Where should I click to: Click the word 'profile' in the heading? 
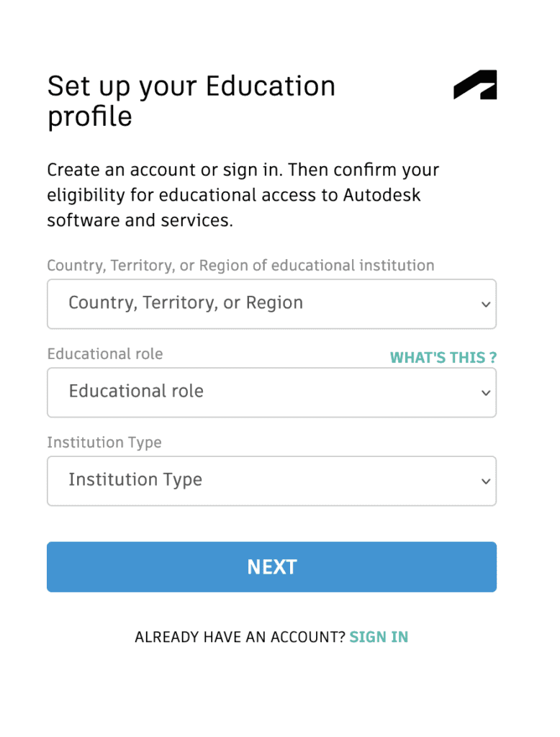click(x=90, y=117)
